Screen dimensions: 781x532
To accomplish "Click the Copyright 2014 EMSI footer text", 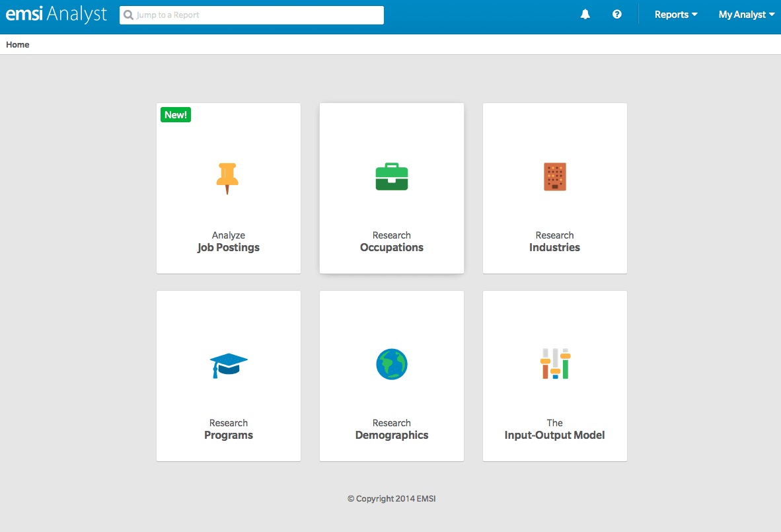I will click(x=391, y=499).
